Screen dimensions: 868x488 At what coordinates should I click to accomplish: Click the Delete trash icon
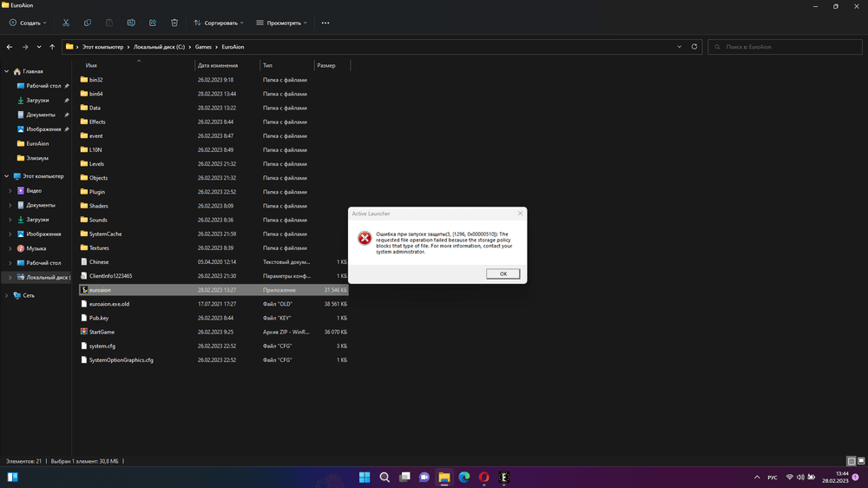pyautogui.click(x=174, y=23)
